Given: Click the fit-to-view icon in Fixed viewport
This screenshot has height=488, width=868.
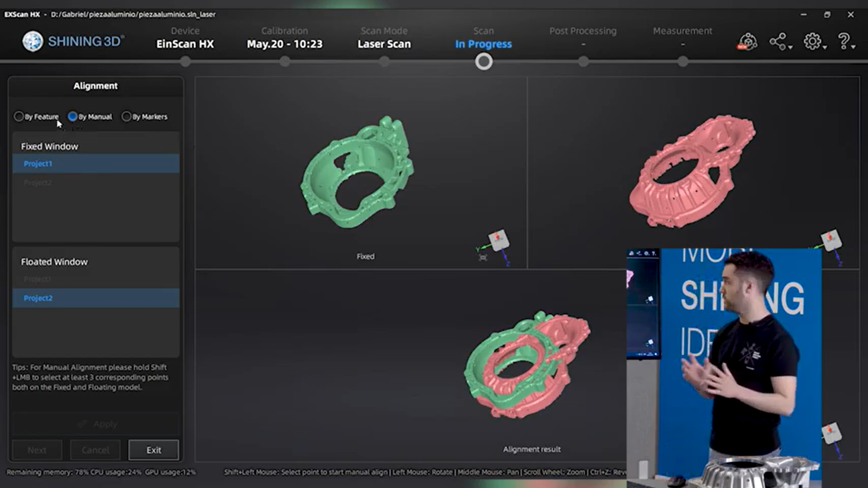Looking at the screenshot, I should pos(483,258).
